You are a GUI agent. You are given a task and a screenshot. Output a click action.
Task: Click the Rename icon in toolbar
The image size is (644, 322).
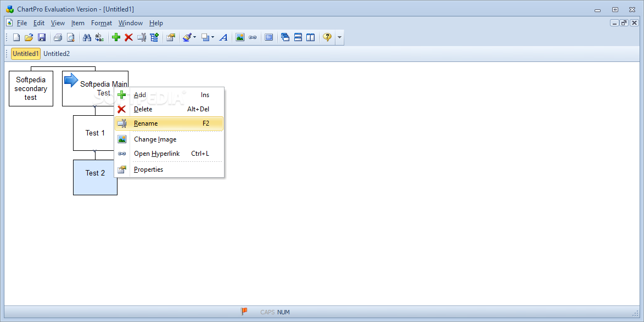(x=142, y=37)
